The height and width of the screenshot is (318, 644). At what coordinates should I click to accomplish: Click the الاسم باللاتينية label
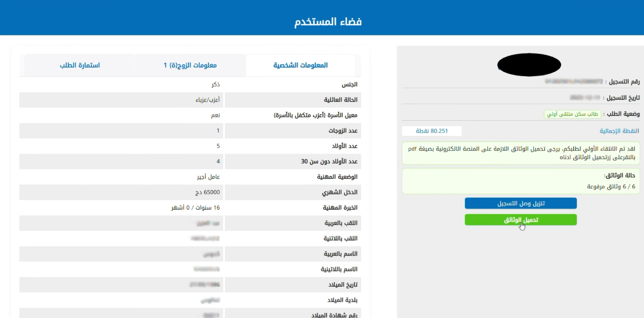coord(339,269)
